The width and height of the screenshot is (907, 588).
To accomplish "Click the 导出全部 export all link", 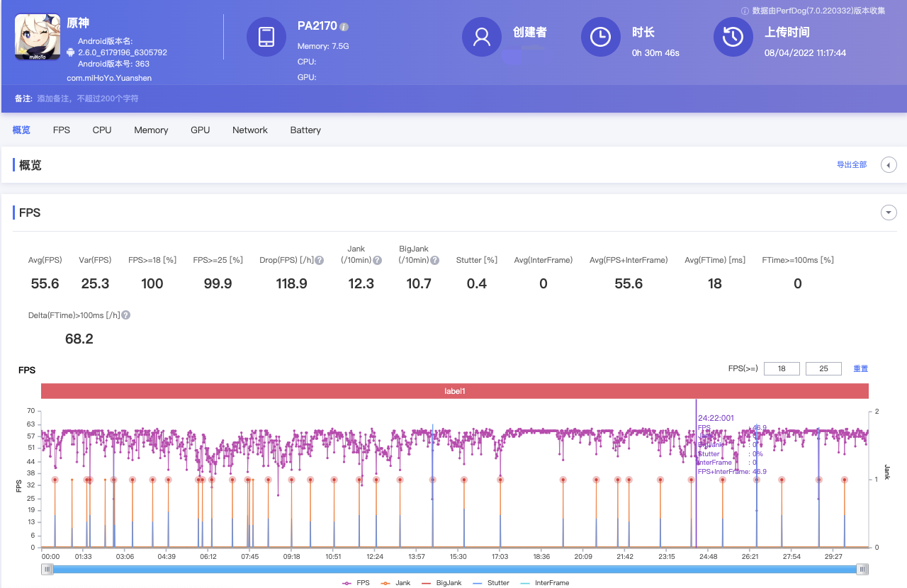I will tap(852, 165).
